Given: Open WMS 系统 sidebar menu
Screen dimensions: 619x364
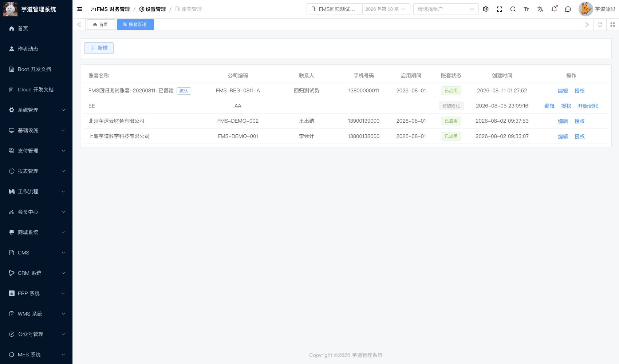Looking at the screenshot, I should point(36,314).
